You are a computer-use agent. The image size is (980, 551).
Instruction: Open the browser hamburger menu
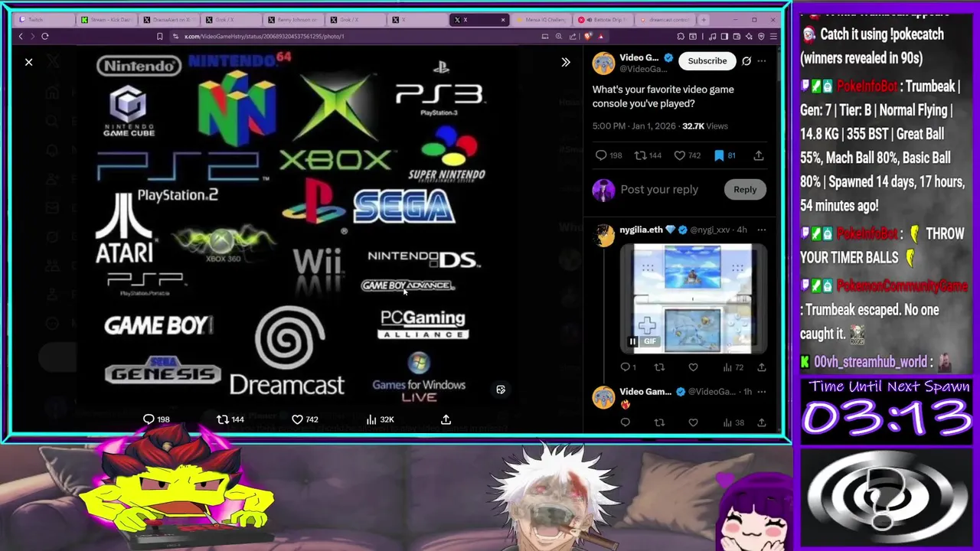773,36
